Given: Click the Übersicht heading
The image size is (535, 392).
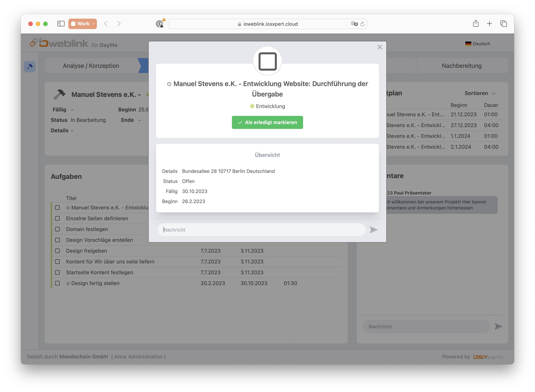Looking at the screenshot, I should 267,155.
